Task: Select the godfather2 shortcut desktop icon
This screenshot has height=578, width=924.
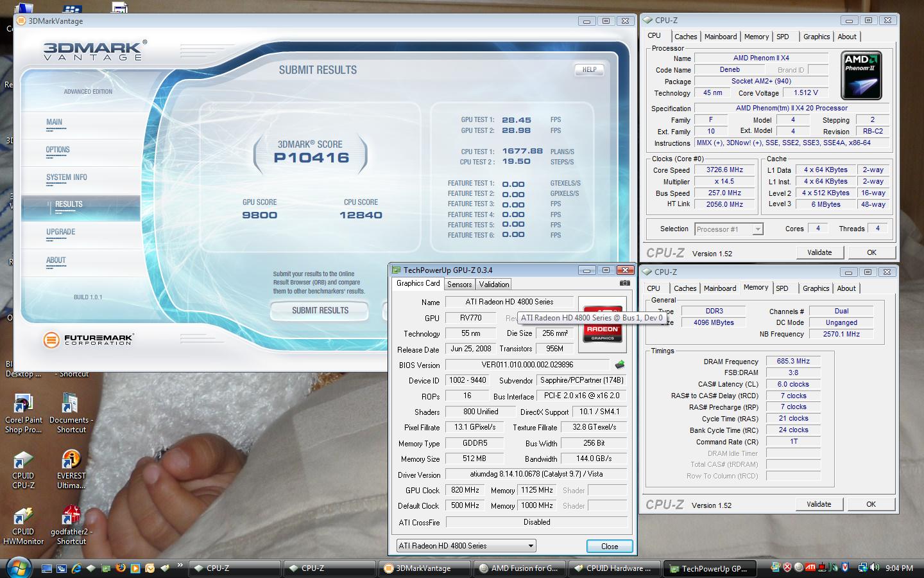Action: click(x=71, y=526)
